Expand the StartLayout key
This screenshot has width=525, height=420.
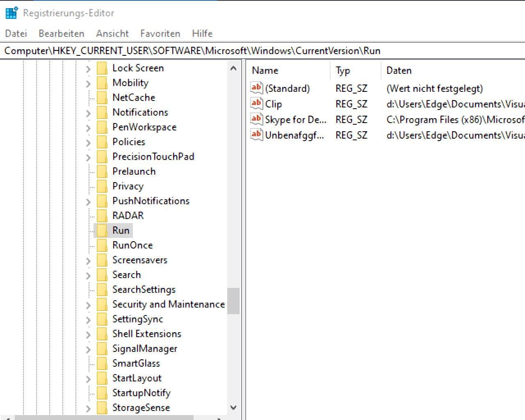(x=88, y=379)
